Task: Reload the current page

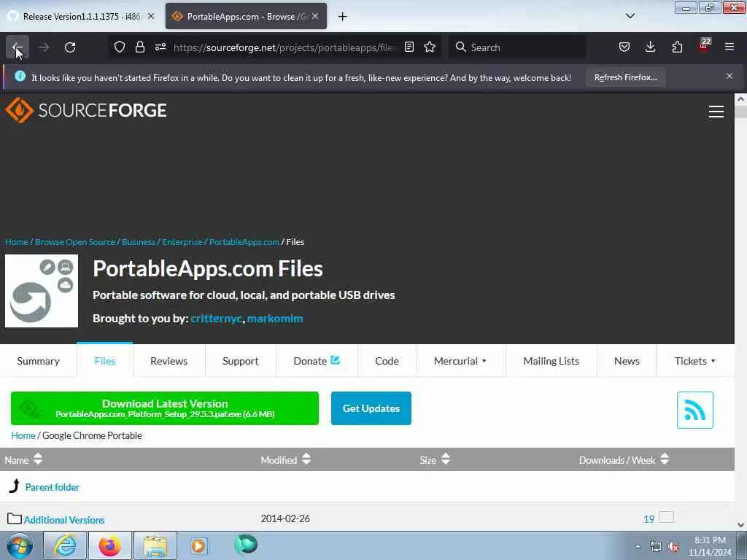Action: 70,47
